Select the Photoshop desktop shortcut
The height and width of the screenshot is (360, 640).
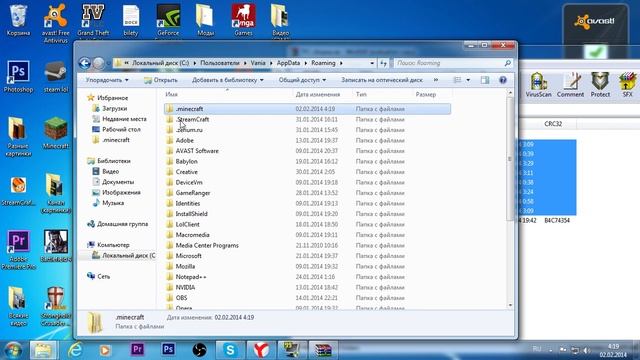pos(18,76)
